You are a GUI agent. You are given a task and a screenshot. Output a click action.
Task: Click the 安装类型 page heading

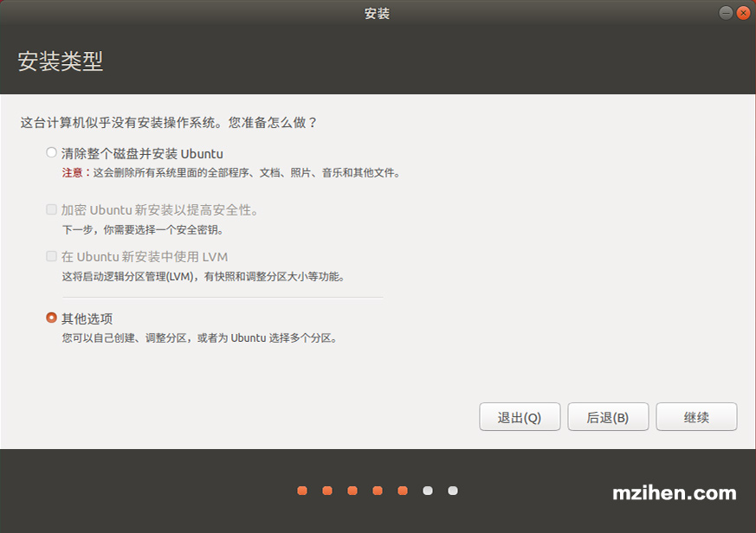[x=61, y=61]
